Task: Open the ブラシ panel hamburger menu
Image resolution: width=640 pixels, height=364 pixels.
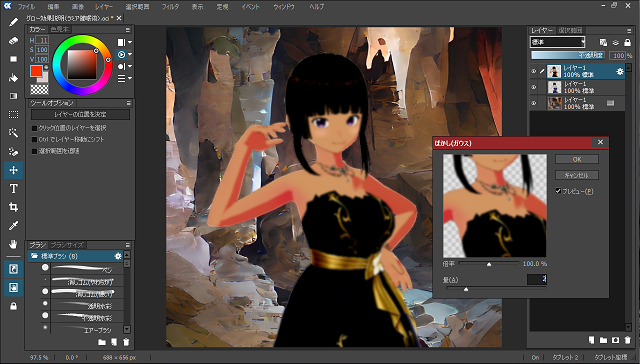Action: [x=128, y=245]
